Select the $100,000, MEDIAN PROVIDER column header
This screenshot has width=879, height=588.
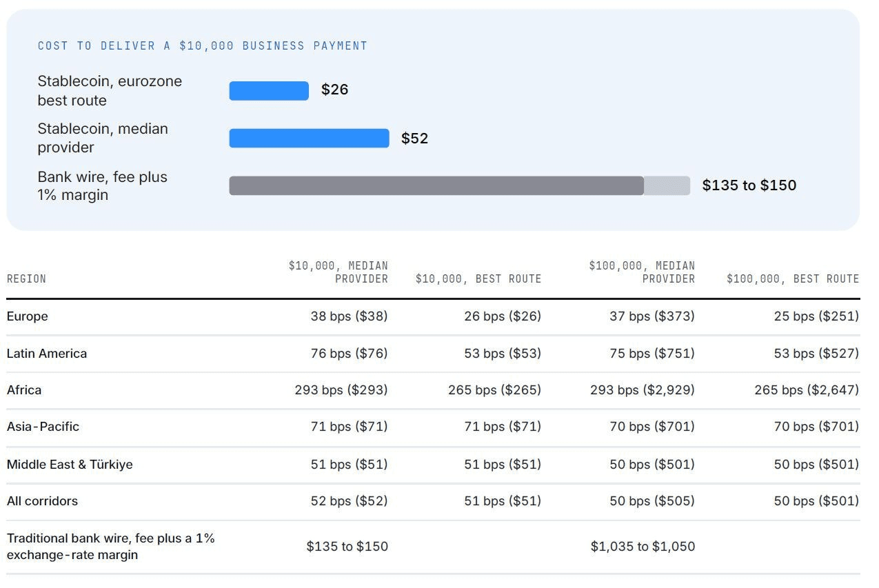642,272
